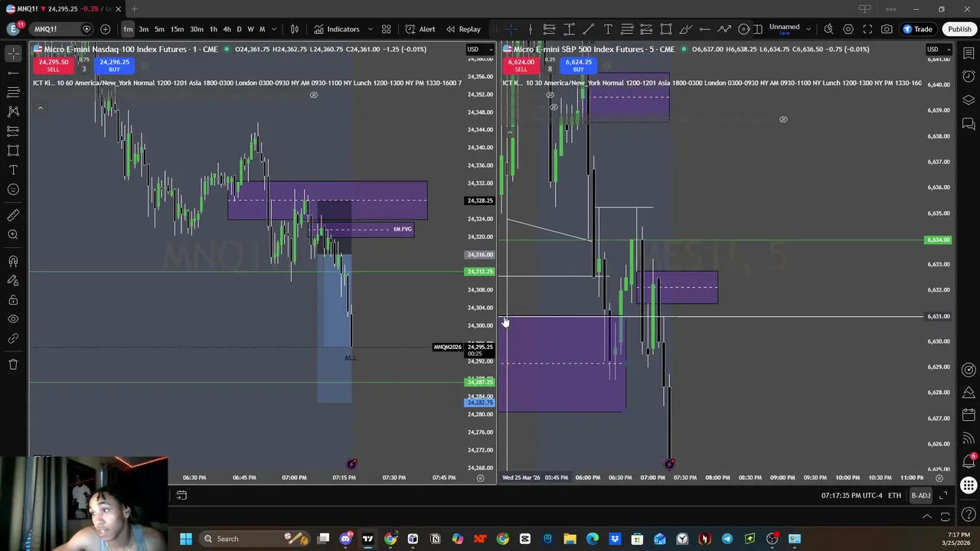Select the trend line tool in left sidebar
The width and height of the screenshot is (980, 551).
[x=13, y=73]
